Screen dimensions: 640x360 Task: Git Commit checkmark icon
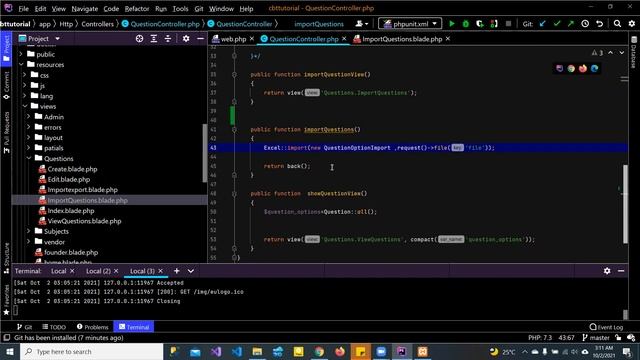pos(556,24)
